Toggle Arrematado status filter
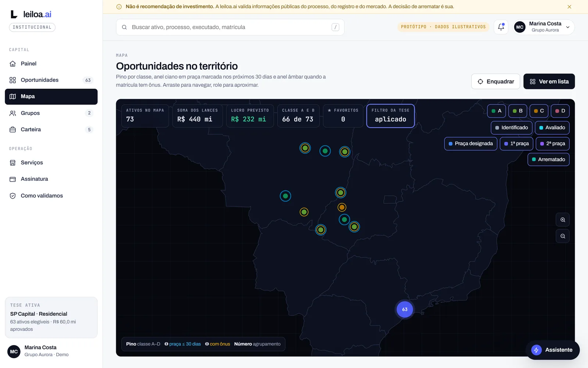Viewport: 588px width, 368px height. (x=548, y=159)
